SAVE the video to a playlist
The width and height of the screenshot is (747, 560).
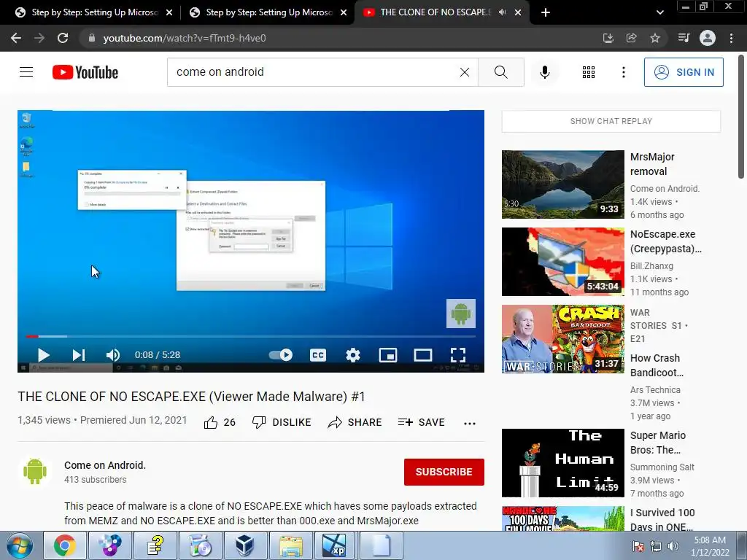[x=422, y=422]
